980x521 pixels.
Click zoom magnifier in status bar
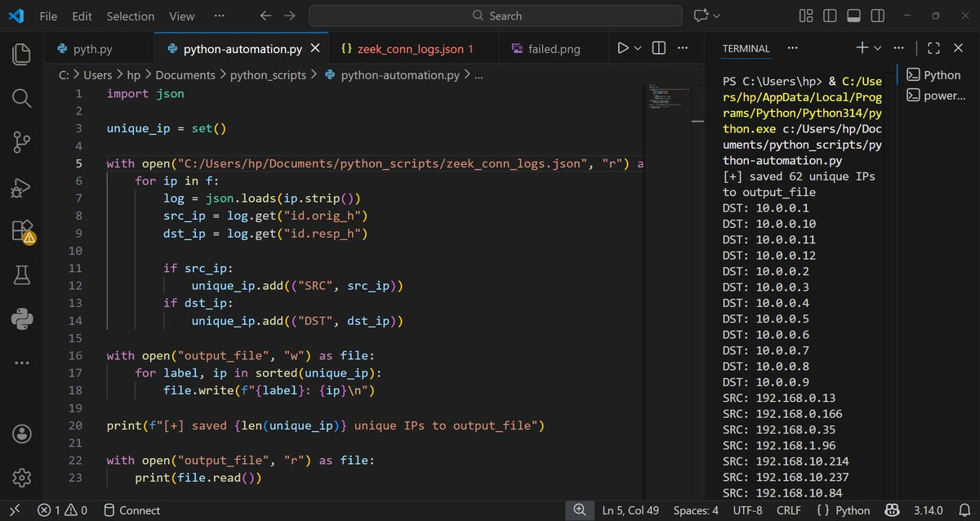tap(580, 510)
